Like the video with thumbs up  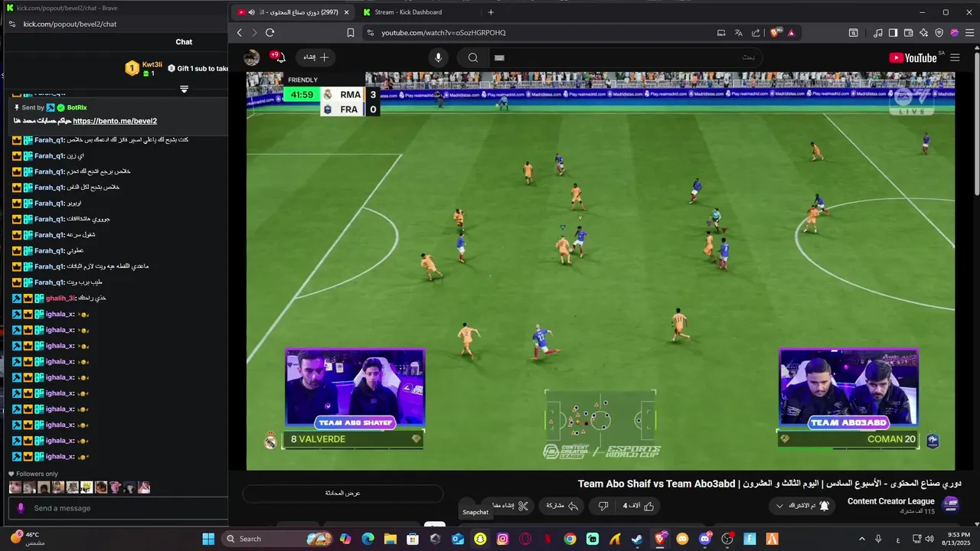(x=639, y=506)
